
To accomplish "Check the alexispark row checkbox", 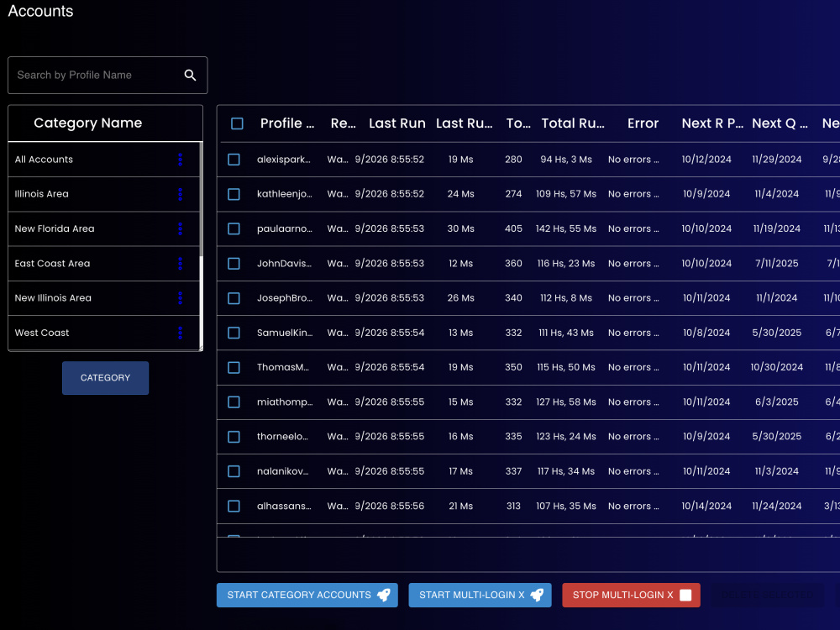I will tap(234, 159).
